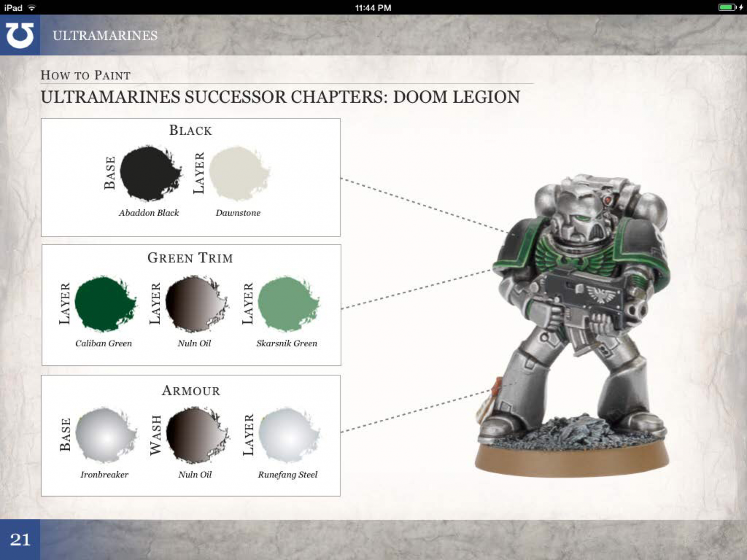Choose the Runefang Steel paint swatch
The image size is (747, 560).
(x=288, y=435)
